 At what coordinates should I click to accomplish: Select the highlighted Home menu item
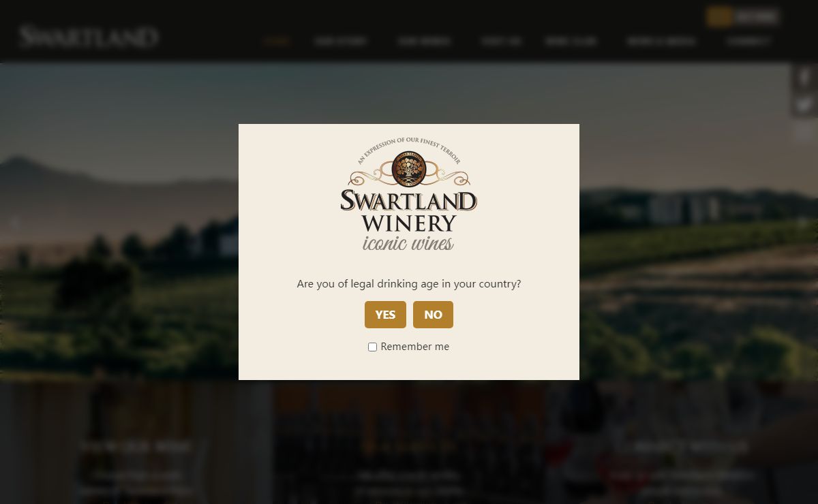277,41
